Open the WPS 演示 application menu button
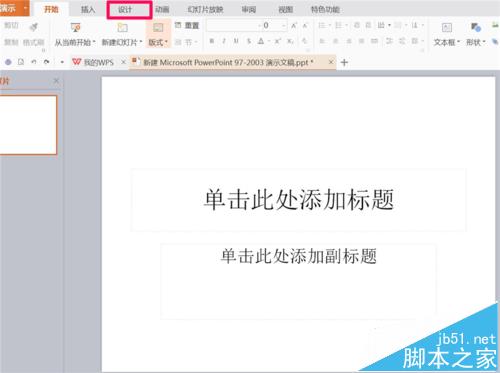The image size is (500, 373). (x=14, y=8)
